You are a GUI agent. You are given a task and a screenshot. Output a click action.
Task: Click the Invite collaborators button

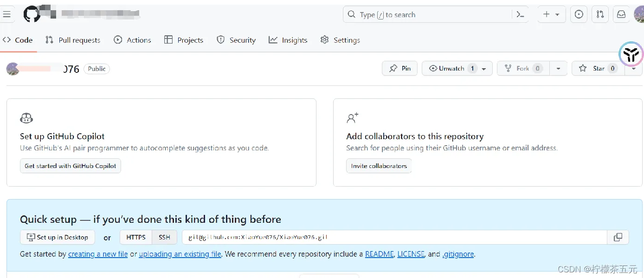click(x=379, y=166)
